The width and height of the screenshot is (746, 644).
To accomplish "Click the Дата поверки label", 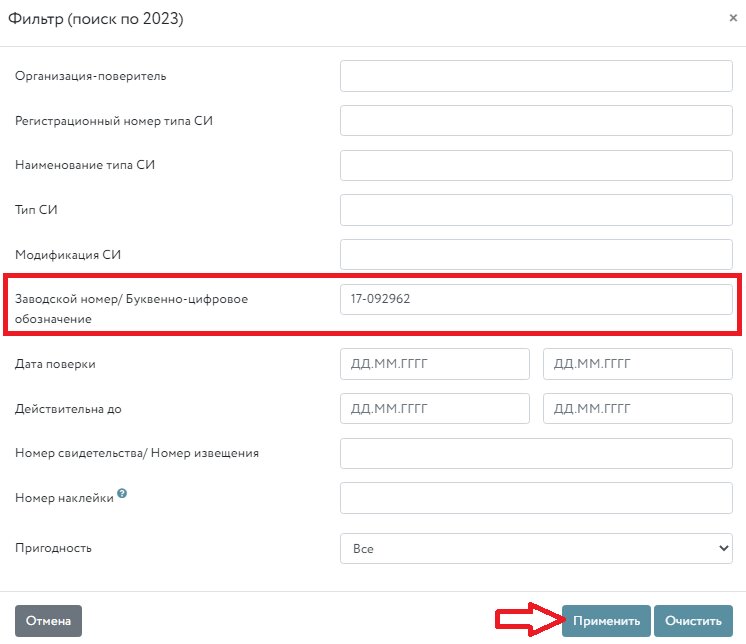I will tap(55, 364).
